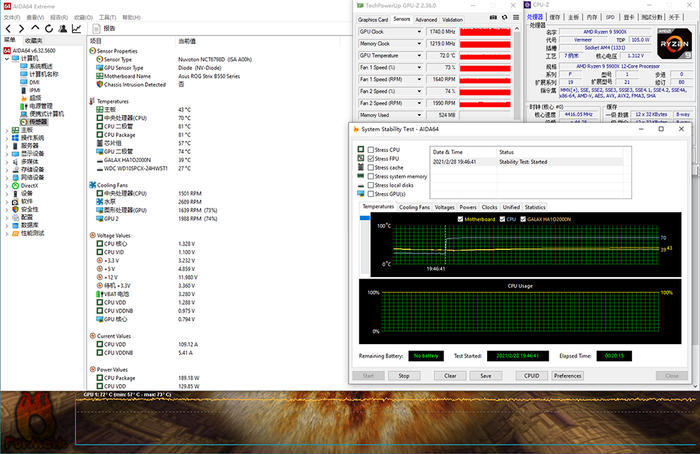Click the flame icon in Stability Test title

pos(356,129)
